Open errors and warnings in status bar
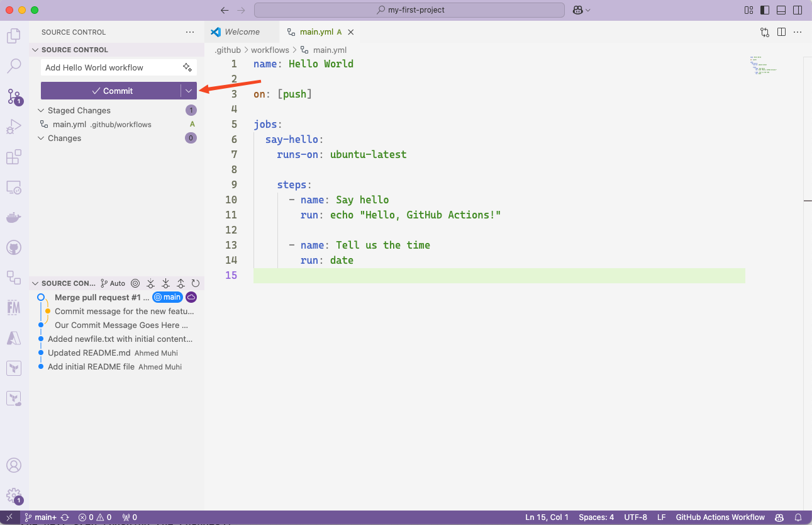This screenshot has width=812, height=525. pyautogui.click(x=95, y=517)
